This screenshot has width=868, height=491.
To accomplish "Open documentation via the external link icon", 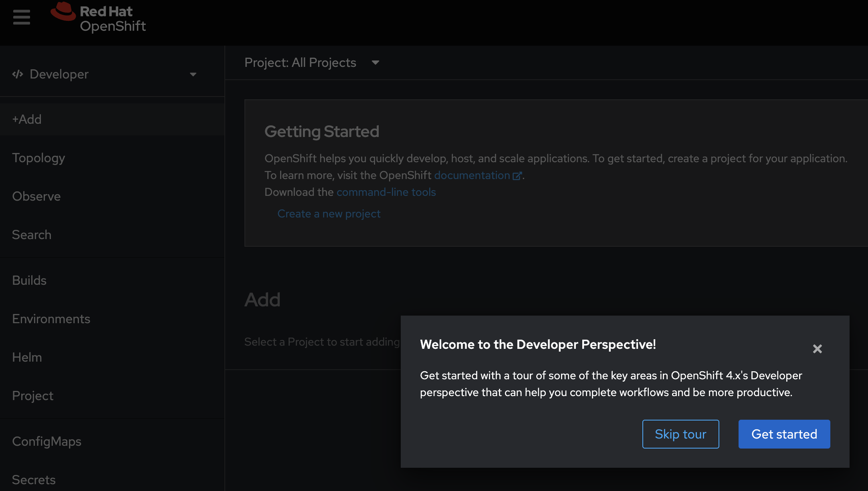I will (517, 175).
